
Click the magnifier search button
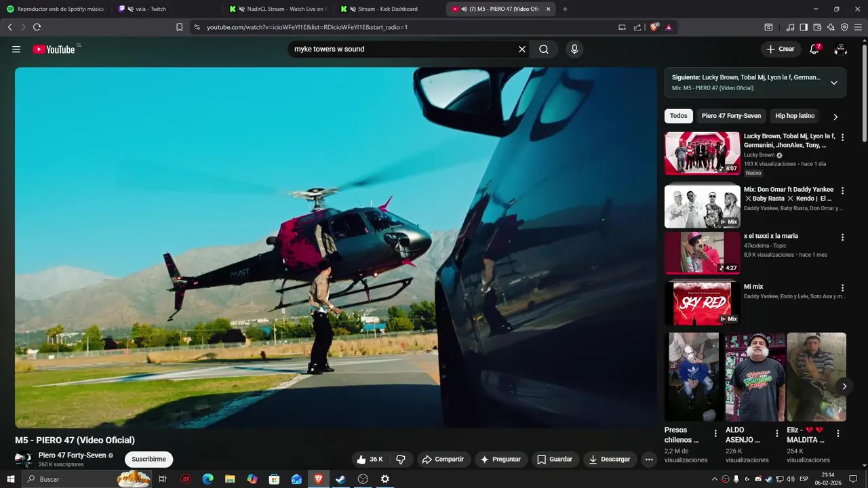(x=544, y=49)
